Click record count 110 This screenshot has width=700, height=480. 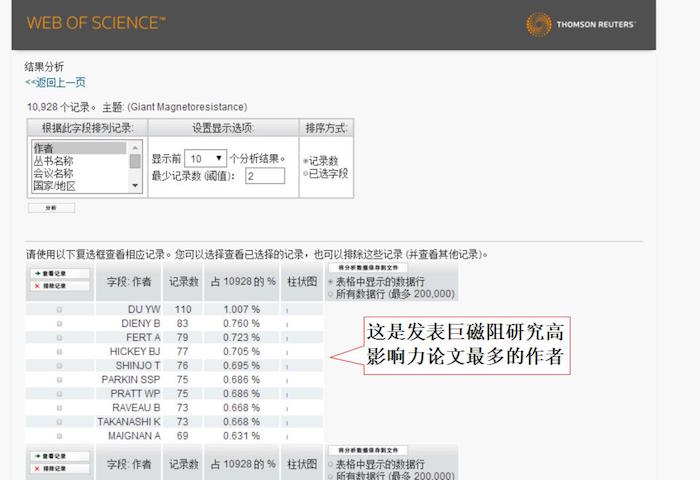183,309
